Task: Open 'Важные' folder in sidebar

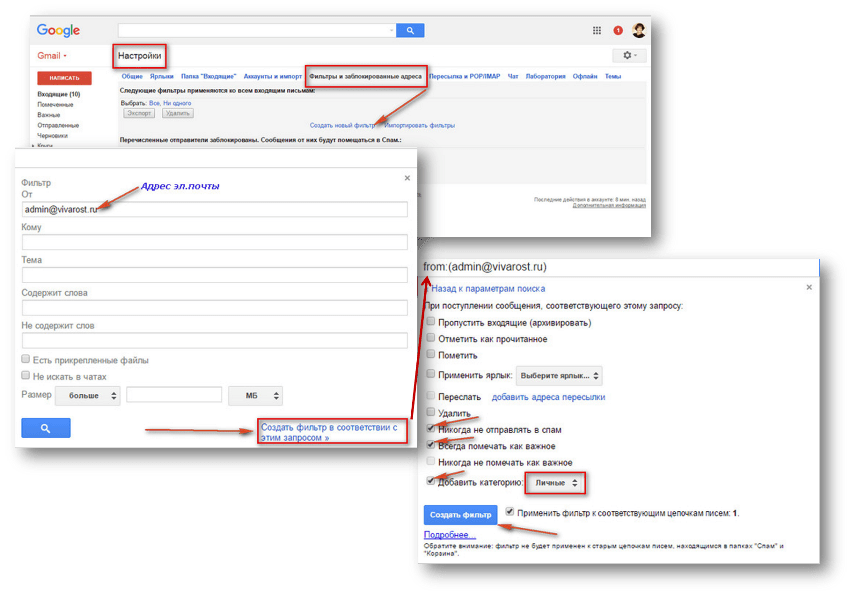Action: pos(49,115)
